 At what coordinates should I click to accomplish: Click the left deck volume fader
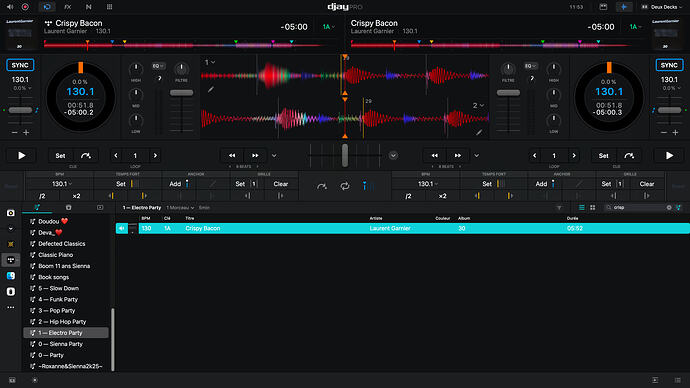181,93
